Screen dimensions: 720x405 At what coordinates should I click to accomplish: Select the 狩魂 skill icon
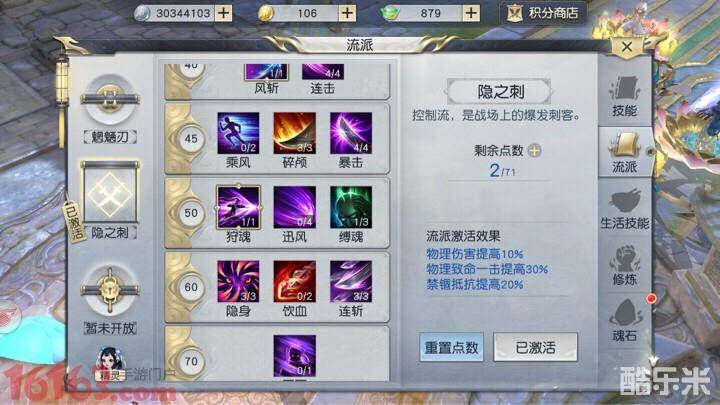click(238, 208)
